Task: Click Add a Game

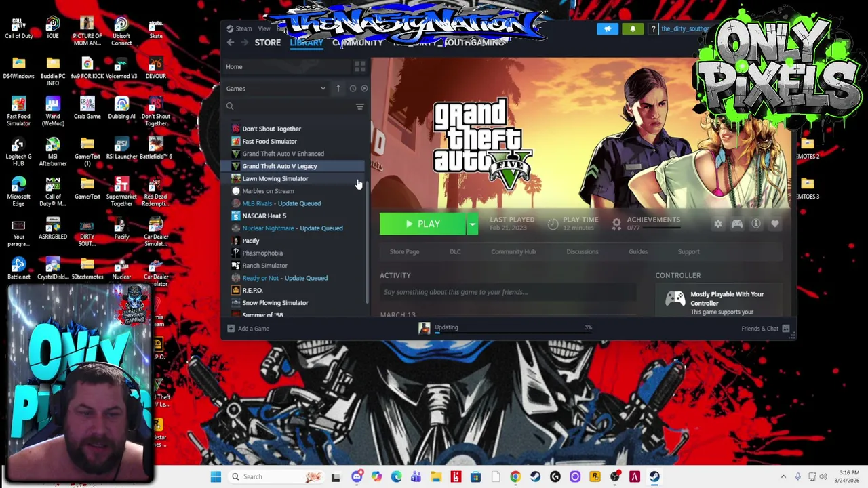Action: 248,329
